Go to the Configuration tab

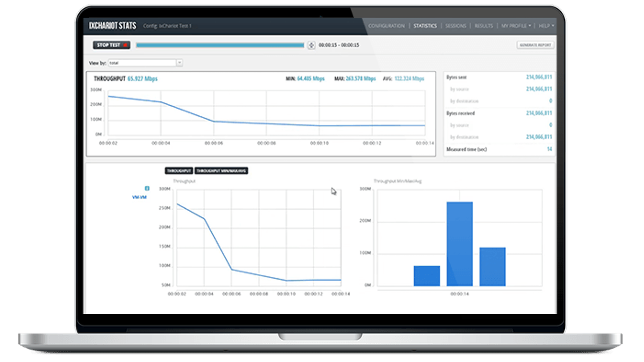386,26
